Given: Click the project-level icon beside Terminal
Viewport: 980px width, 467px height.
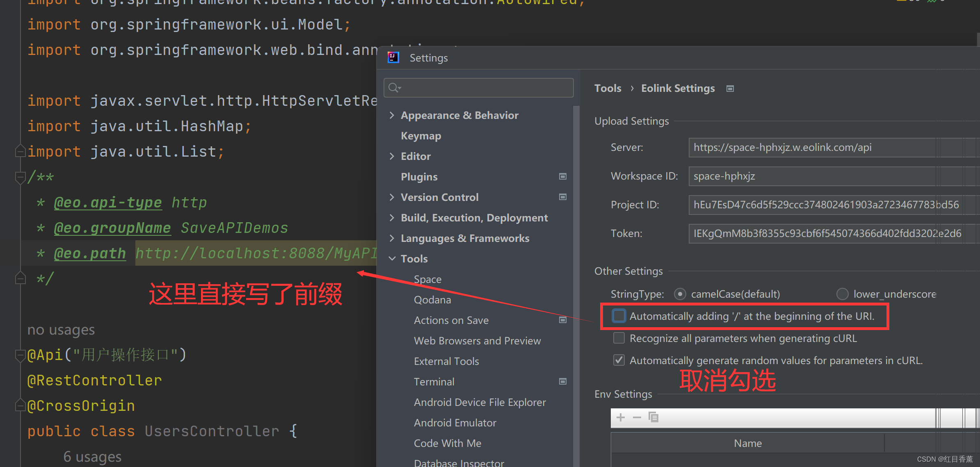Looking at the screenshot, I should 563,381.
